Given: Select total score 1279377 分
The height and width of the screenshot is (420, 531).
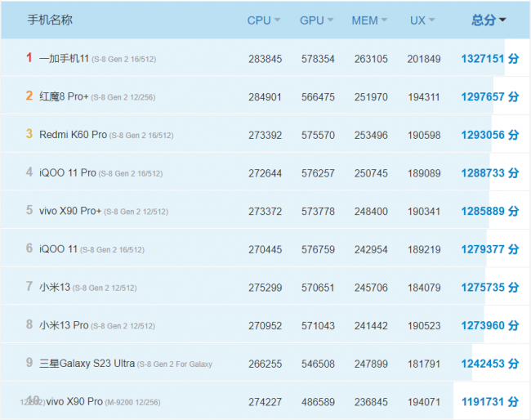Looking at the screenshot, I should pyautogui.click(x=489, y=249).
